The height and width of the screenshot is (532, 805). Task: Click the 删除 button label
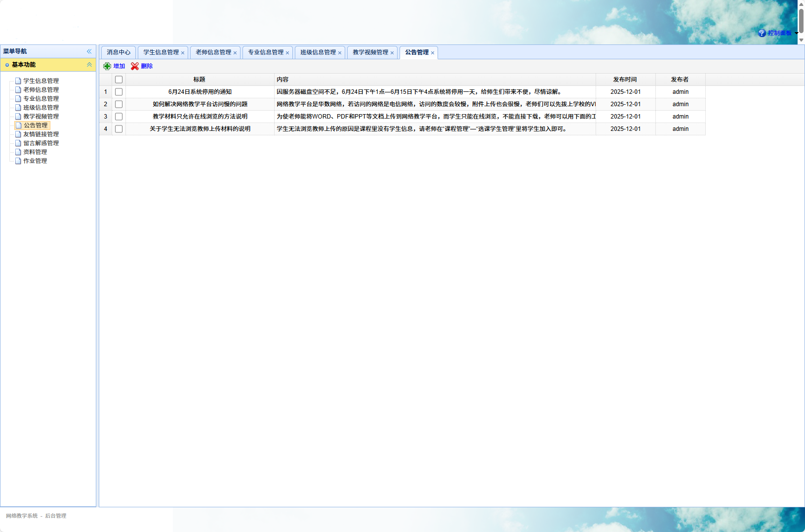click(147, 66)
